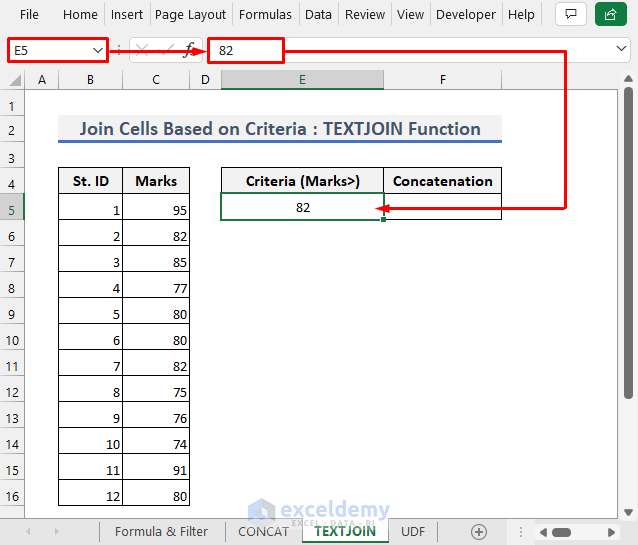Select cell E5 containing 82

(x=302, y=207)
